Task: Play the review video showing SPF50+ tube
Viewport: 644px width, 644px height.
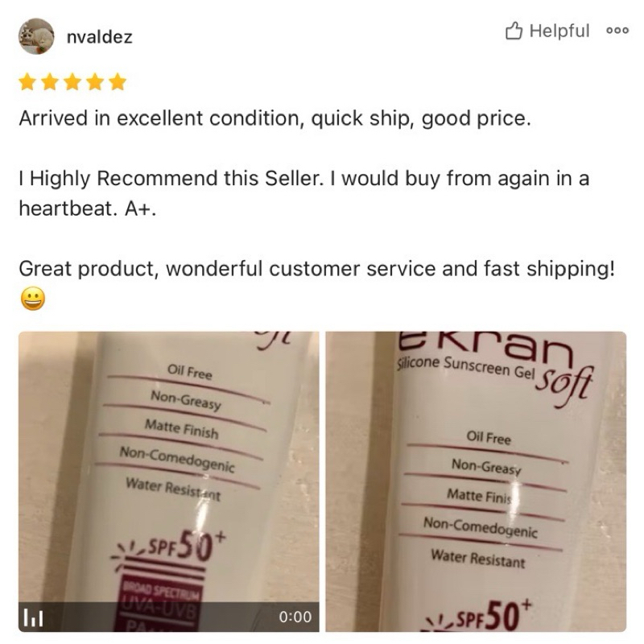Action: [169, 481]
